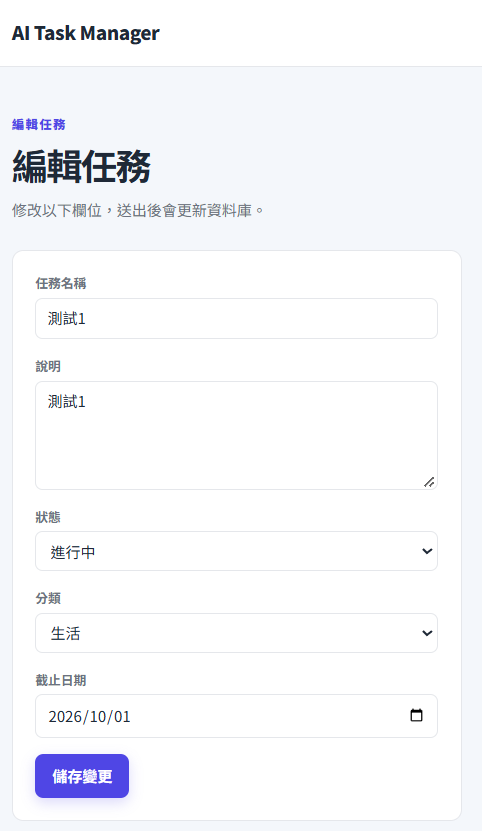Click the 儲存變更 save button
The width and height of the screenshot is (482, 831).
coord(82,776)
